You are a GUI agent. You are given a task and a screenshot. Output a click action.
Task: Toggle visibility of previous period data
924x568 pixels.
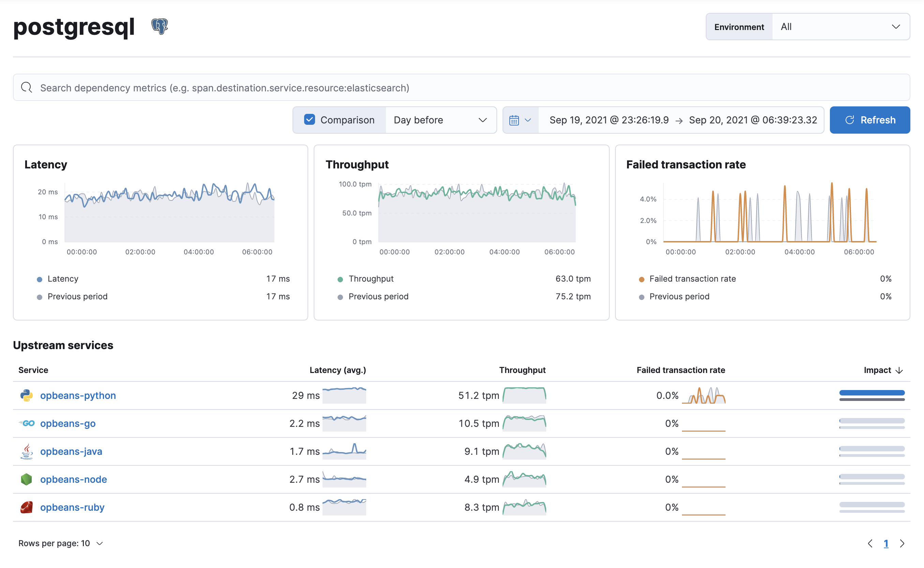tap(307, 119)
